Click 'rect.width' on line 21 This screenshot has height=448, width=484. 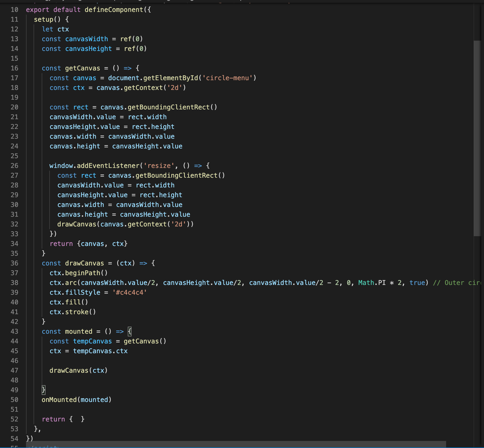point(147,117)
